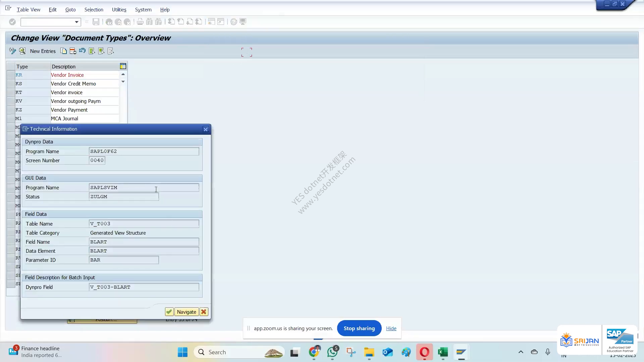Go to the next page icon
This screenshot has width=644, height=362.
tap(190, 22)
